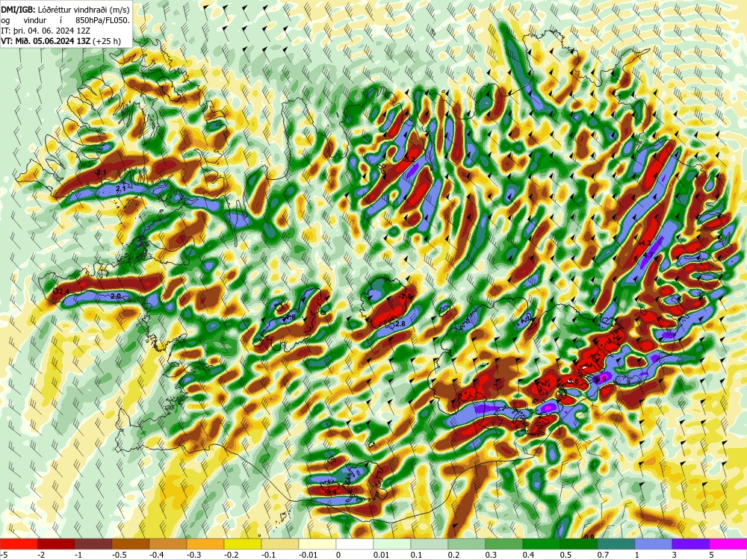
Task: Pick the 0.4 green legend swatch
Action: coord(542,544)
